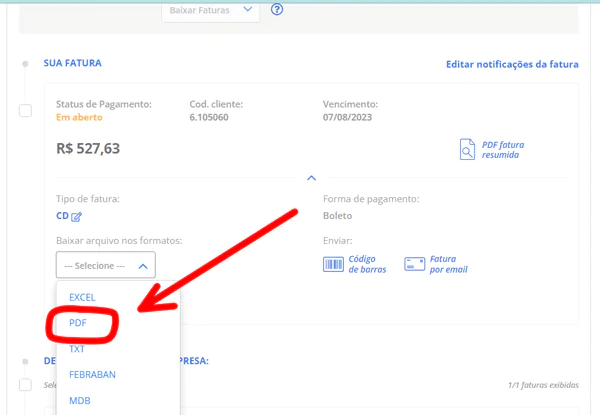
Task: Open Editar notificações da fatura link
Action: click(512, 64)
